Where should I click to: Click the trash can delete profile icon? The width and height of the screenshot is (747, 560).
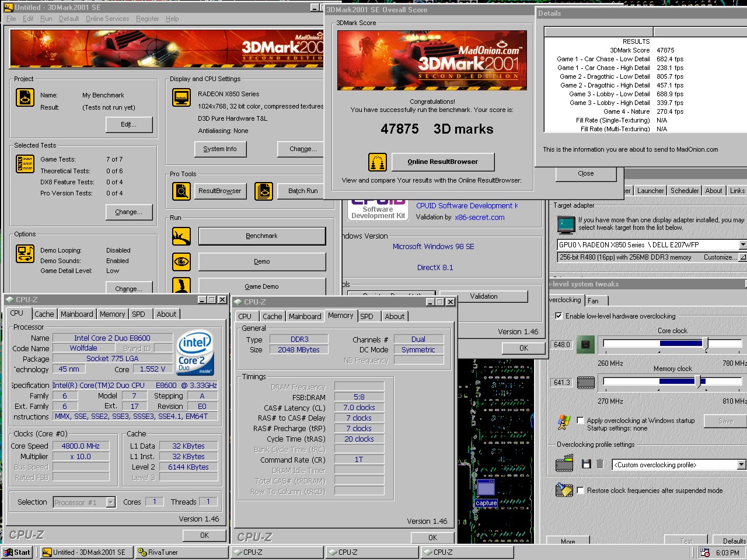point(600,464)
